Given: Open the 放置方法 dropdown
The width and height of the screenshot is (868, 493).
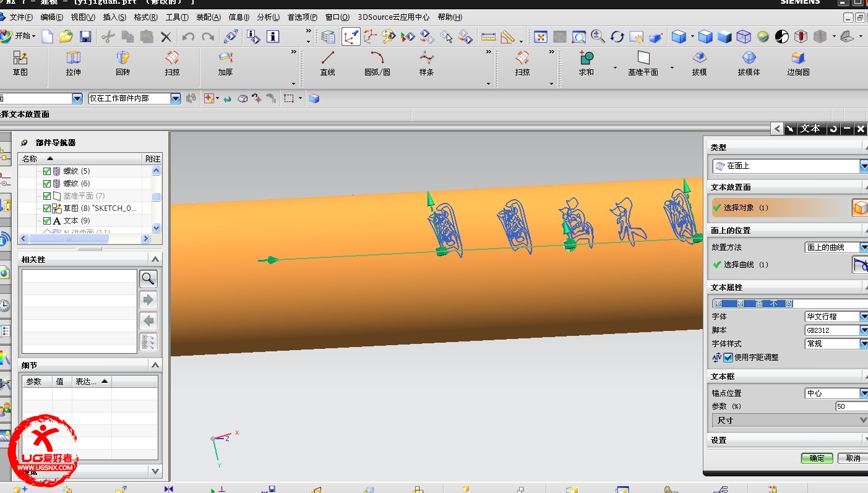Looking at the screenshot, I should (x=864, y=247).
